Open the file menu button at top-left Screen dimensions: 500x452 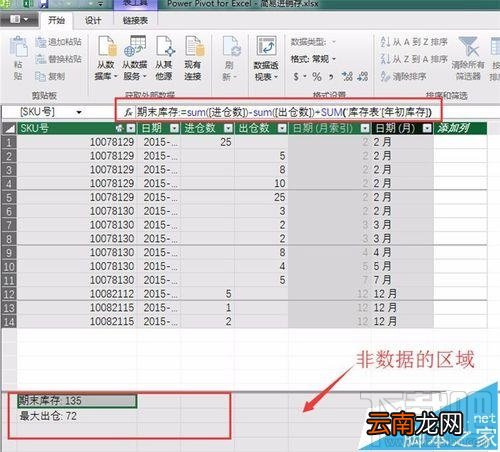[19, 20]
